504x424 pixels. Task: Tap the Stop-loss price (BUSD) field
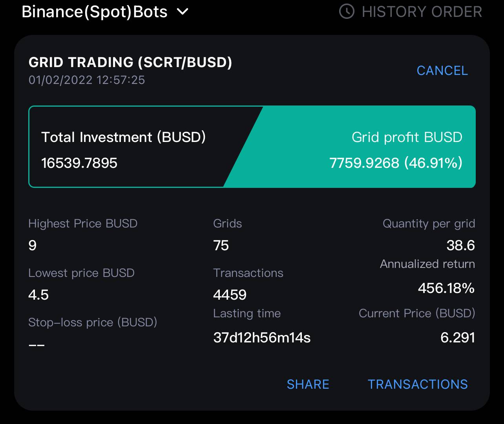tap(93, 322)
